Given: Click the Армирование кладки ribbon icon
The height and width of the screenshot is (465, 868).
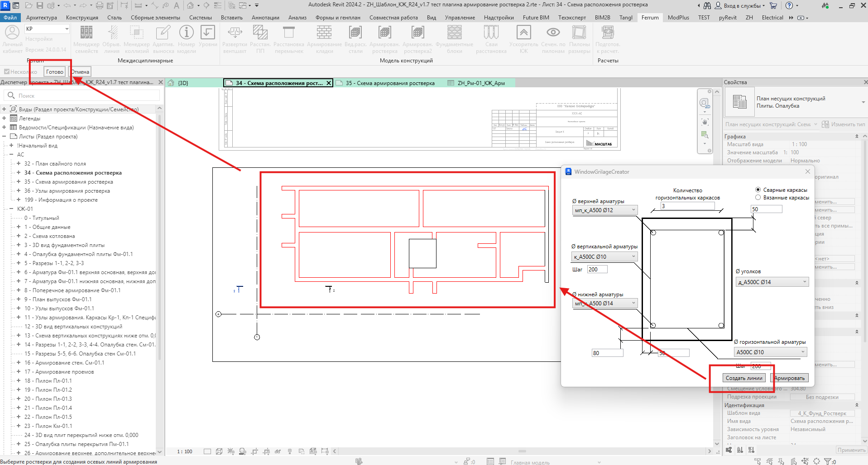Looking at the screenshot, I should [x=324, y=33].
